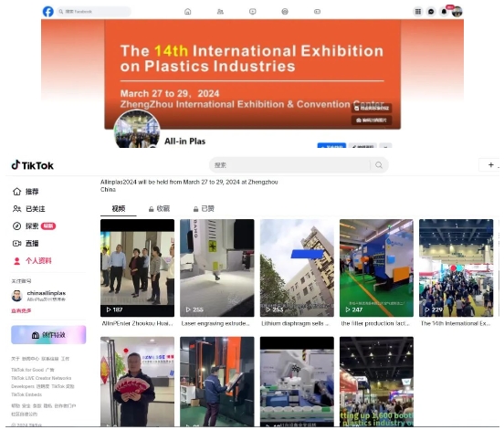Open Facebook Friends icon in top navigation
Viewport: 504px width, 430px height.
tap(220, 12)
